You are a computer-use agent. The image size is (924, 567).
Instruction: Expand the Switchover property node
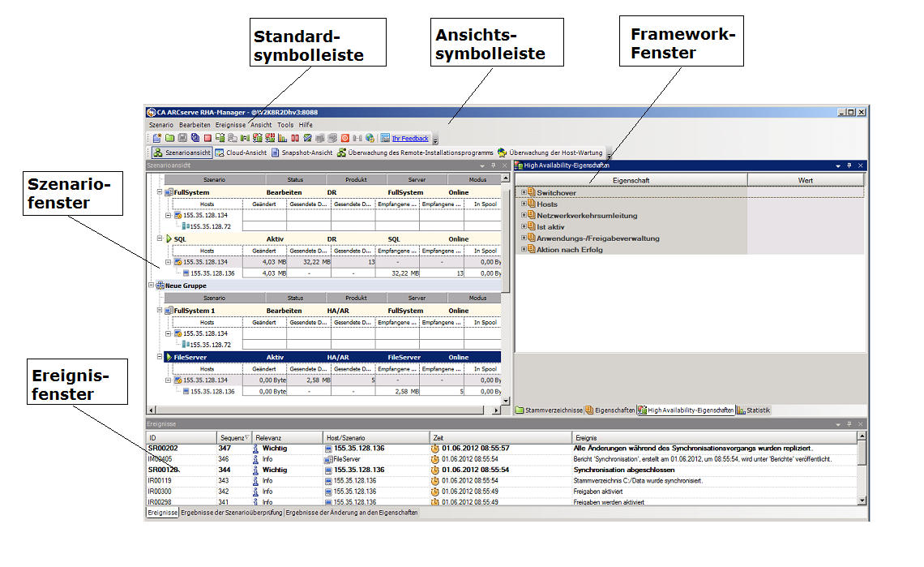coord(524,192)
